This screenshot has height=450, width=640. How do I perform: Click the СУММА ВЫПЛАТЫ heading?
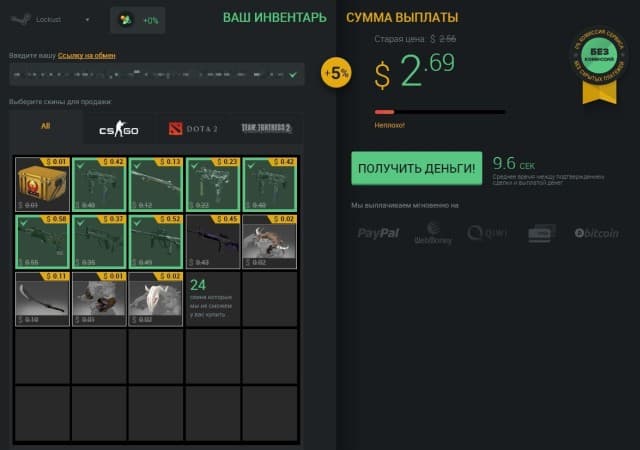[402, 18]
